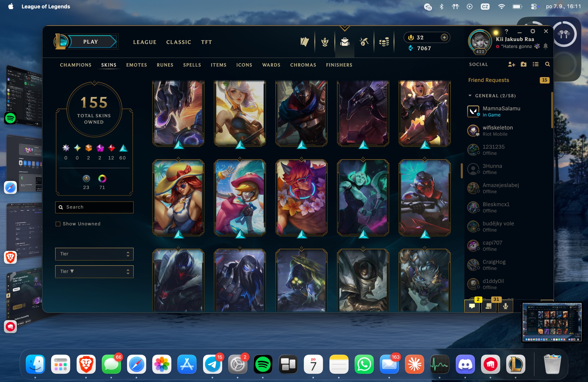Image resolution: width=588 pixels, height=382 pixels.
Task: Open the Loot hextech crafting icon
Action: click(364, 42)
